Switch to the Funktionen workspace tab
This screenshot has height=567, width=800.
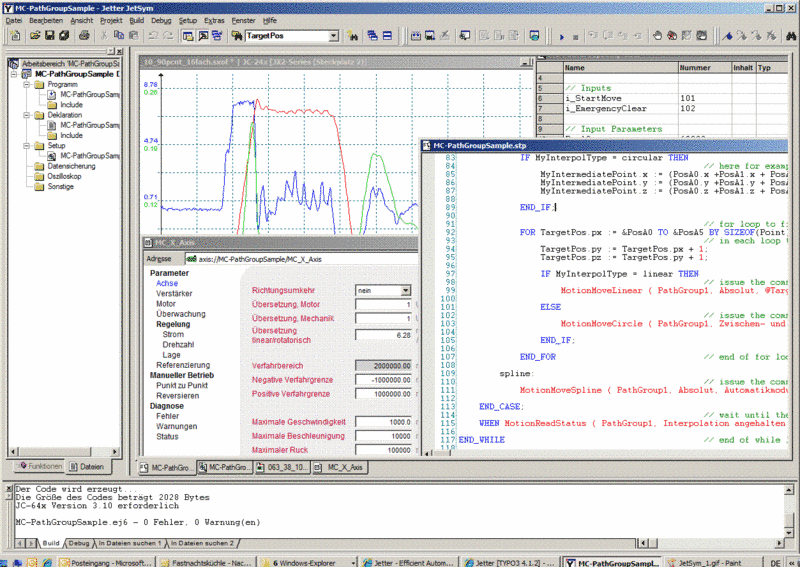click(40, 466)
